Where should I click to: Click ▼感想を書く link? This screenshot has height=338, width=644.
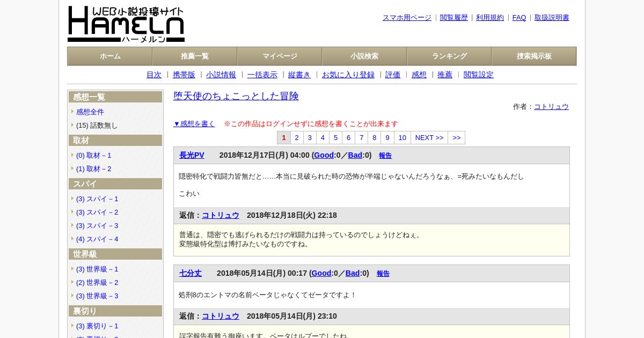pyautogui.click(x=194, y=124)
